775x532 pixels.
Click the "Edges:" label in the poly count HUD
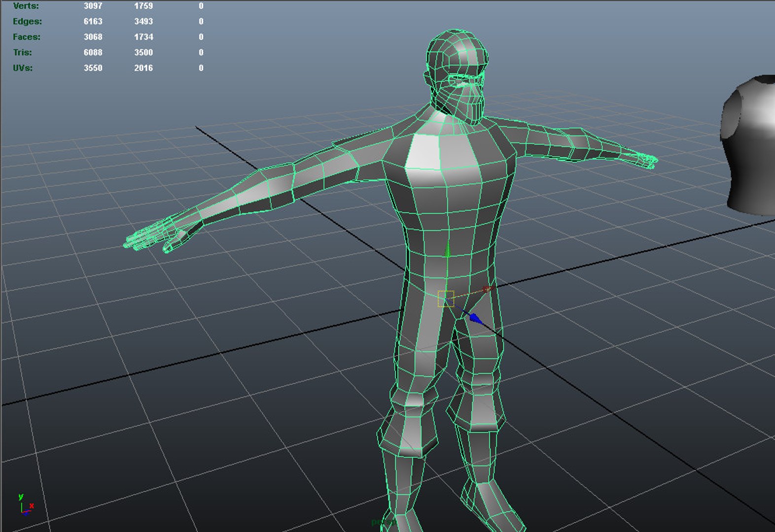[x=27, y=21]
